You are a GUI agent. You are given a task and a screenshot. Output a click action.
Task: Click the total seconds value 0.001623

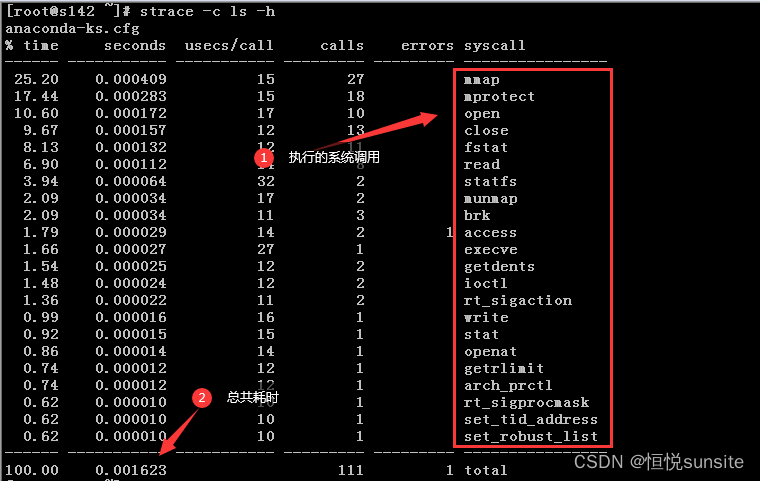tap(131, 470)
